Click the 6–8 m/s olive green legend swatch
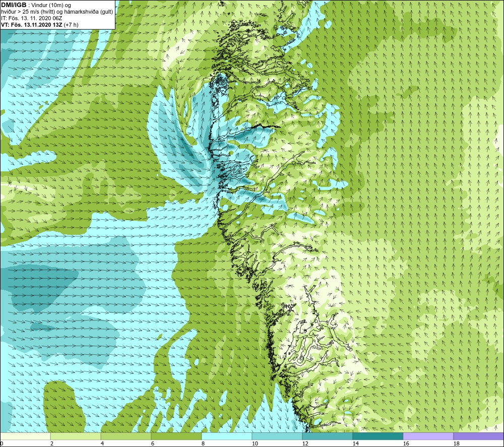 pyautogui.click(x=176, y=436)
